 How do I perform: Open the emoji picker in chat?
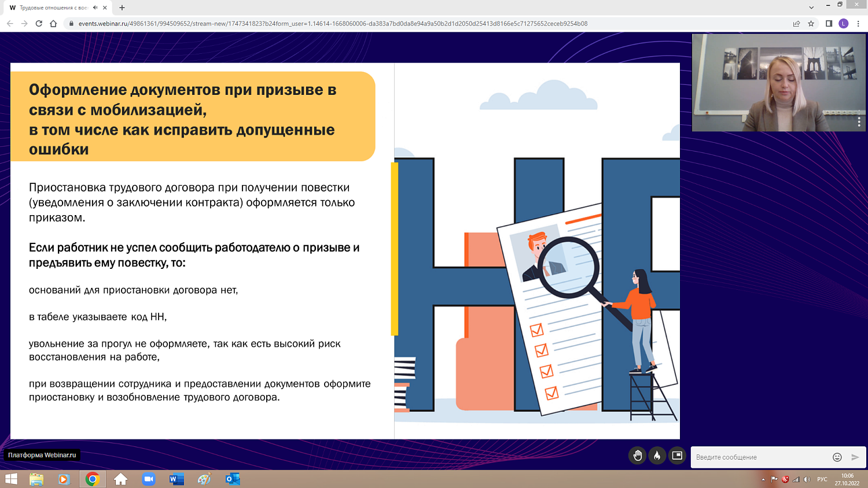point(837,457)
